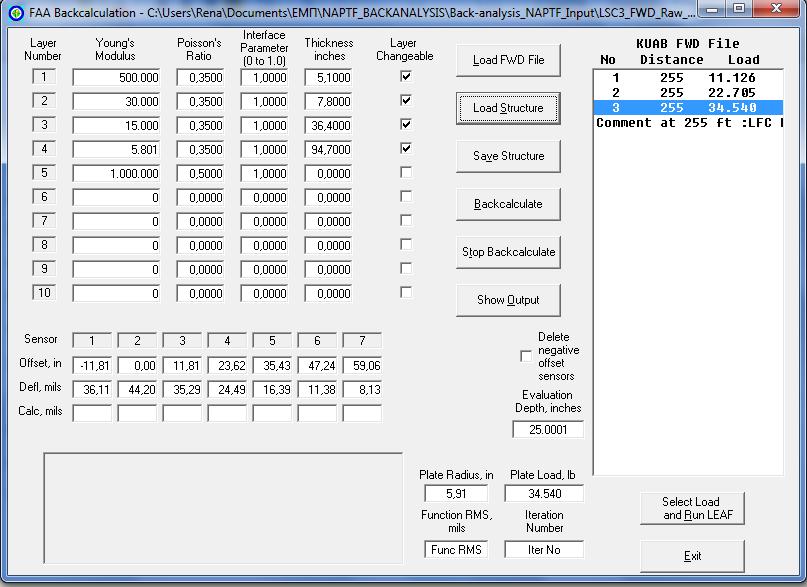Toggle Layer Changeable checkbox for layer 3
Image resolution: width=807 pixels, height=587 pixels.
(406, 124)
